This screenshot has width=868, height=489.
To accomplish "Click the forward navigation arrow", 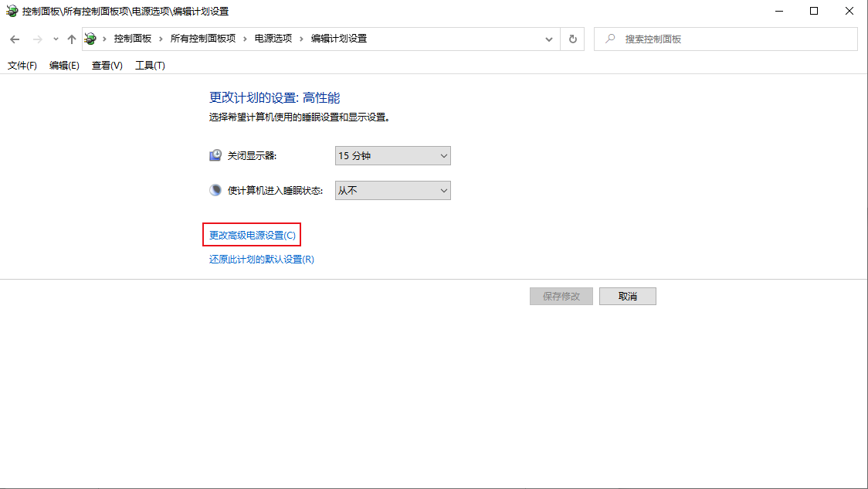I will tap(37, 39).
